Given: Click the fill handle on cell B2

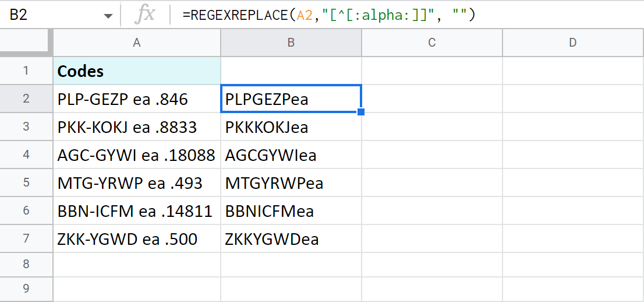Looking at the screenshot, I should coord(361,112).
